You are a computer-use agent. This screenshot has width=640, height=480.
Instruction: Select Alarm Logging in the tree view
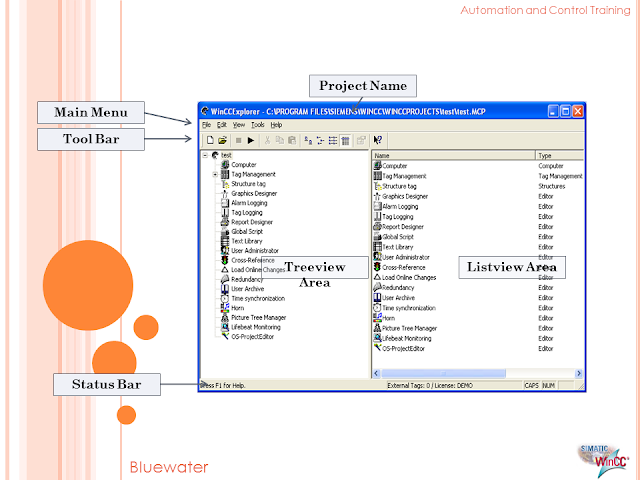249,203
